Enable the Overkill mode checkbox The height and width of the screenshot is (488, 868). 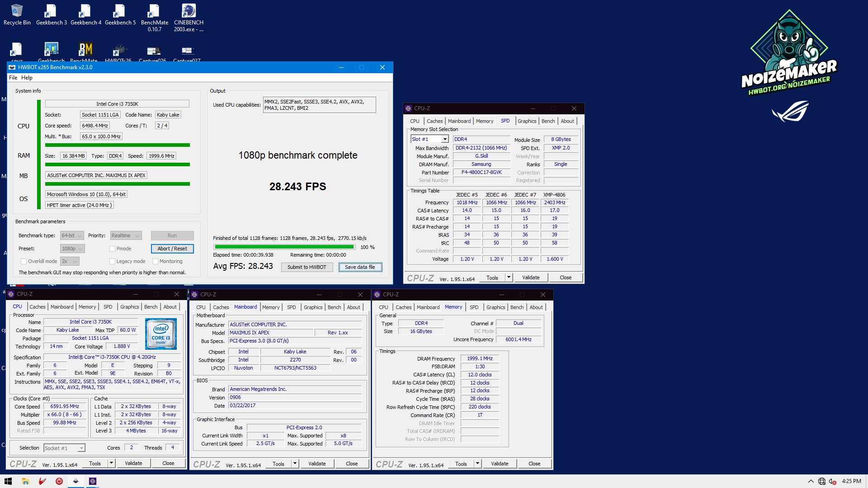point(24,261)
